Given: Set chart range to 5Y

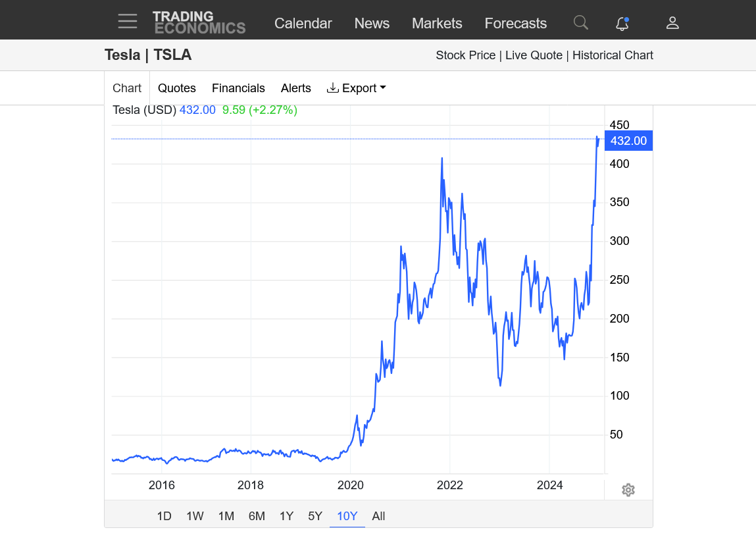Looking at the screenshot, I should pos(315,516).
